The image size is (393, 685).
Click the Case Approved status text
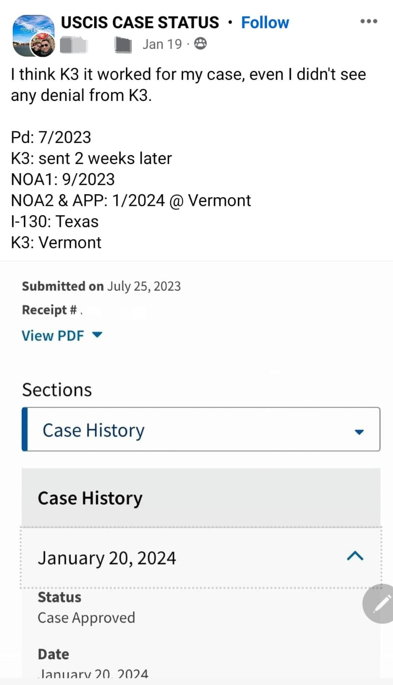(86, 617)
